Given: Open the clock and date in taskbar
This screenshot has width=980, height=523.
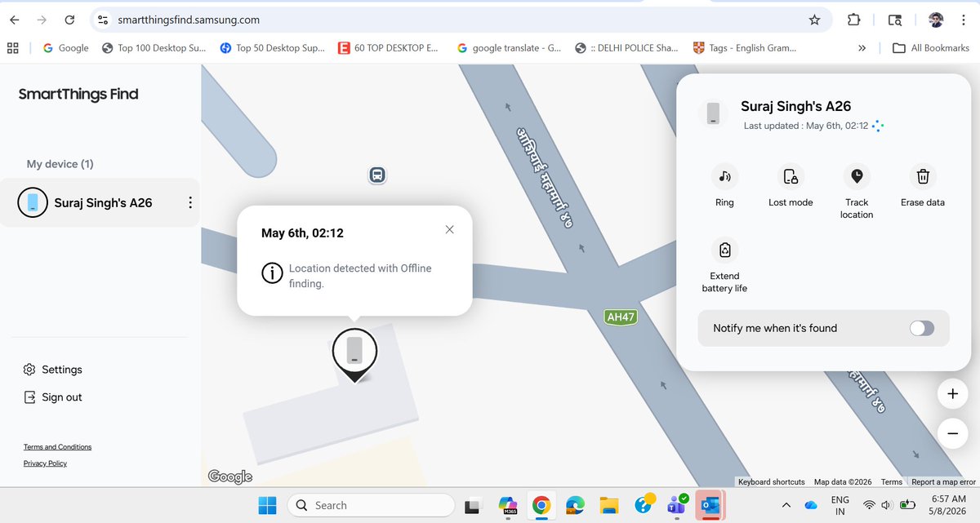Looking at the screenshot, I should 947,505.
